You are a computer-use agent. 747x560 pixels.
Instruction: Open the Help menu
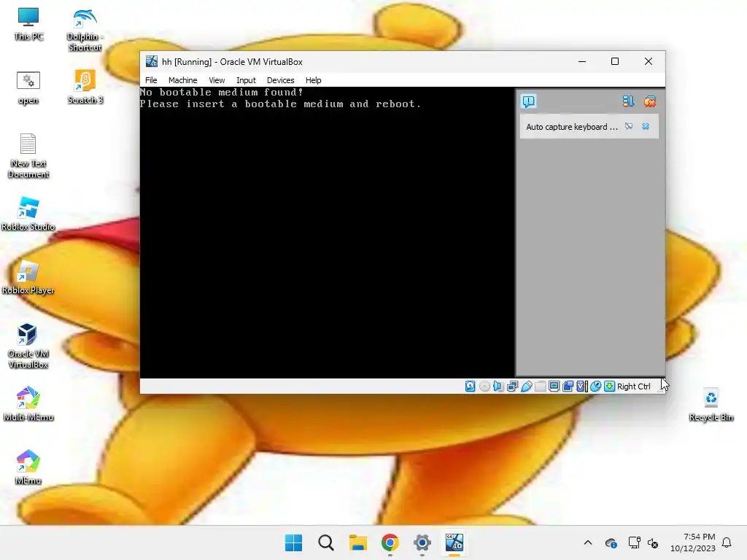pos(313,80)
